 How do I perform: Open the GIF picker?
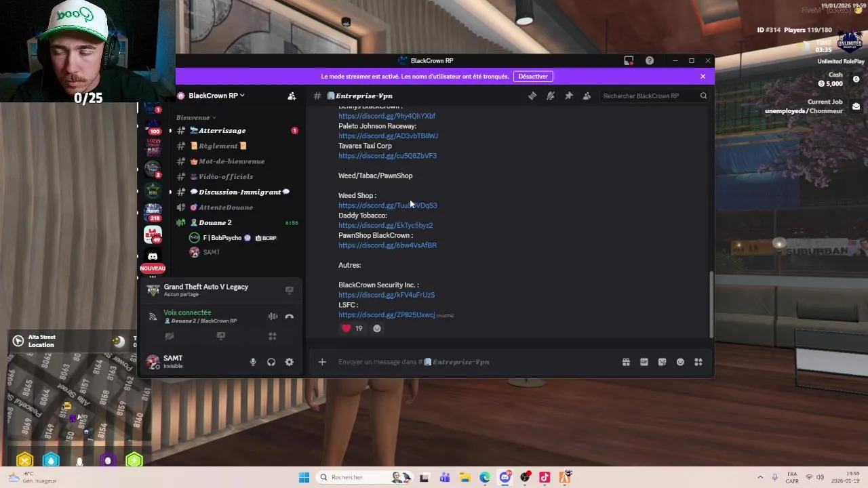pos(644,362)
